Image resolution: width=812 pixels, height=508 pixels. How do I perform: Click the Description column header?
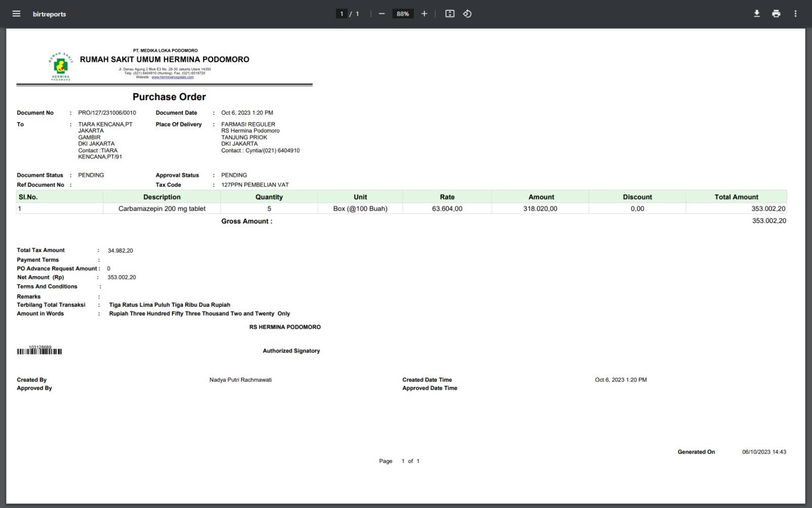click(x=162, y=197)
